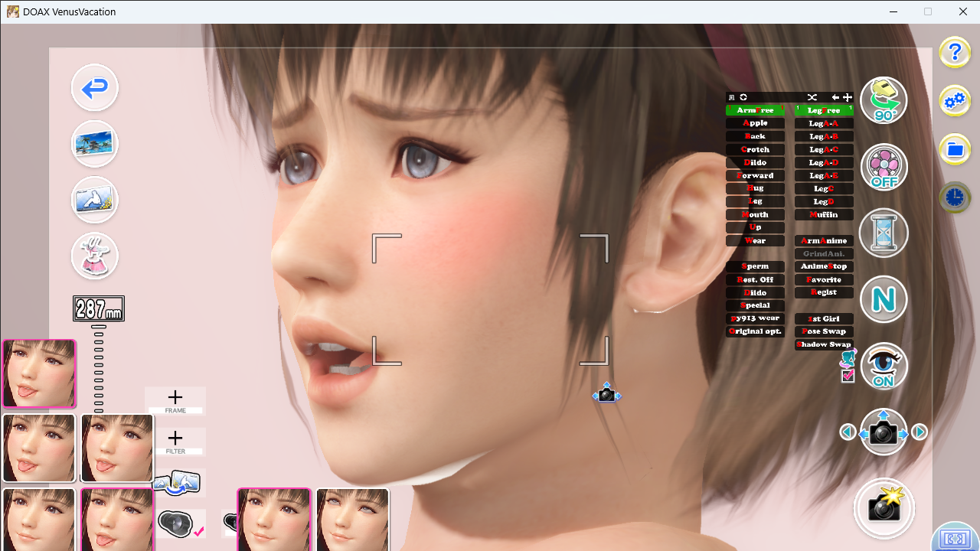Toggle the green LegFree option

[824, 110]
